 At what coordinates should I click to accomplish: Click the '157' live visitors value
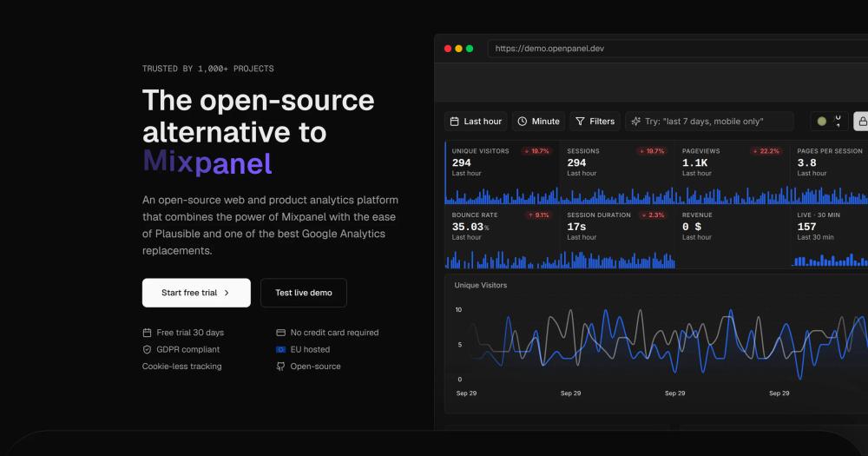806,227
